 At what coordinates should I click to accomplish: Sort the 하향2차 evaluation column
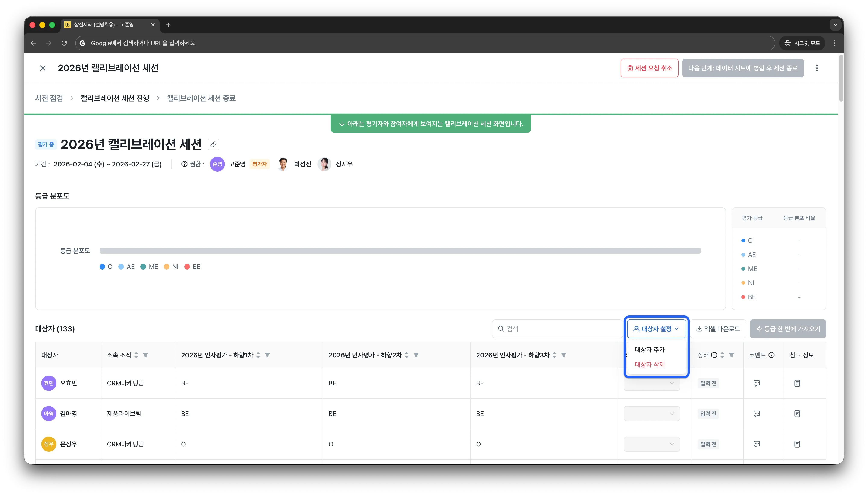click(x=407, y=355)
